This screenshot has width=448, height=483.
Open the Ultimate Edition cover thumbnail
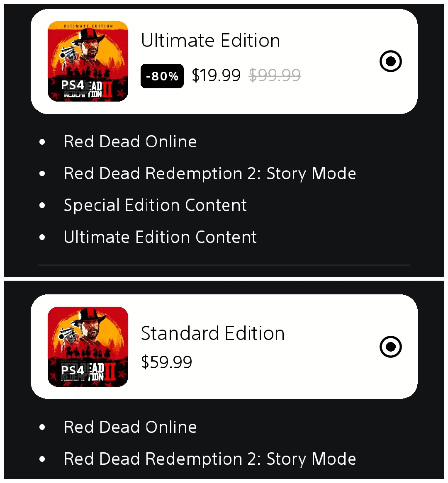[x=88, y=61]
